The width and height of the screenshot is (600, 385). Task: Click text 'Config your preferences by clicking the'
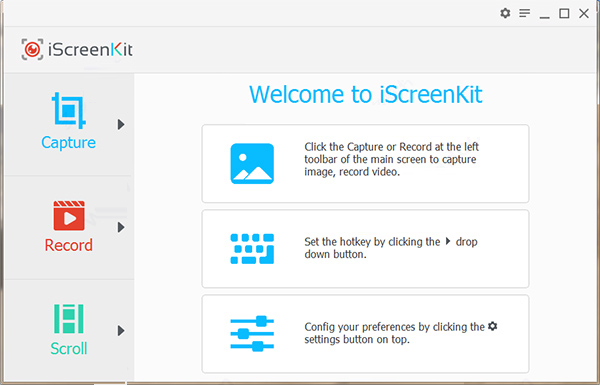pyautogui.click(x=395, y=327)
